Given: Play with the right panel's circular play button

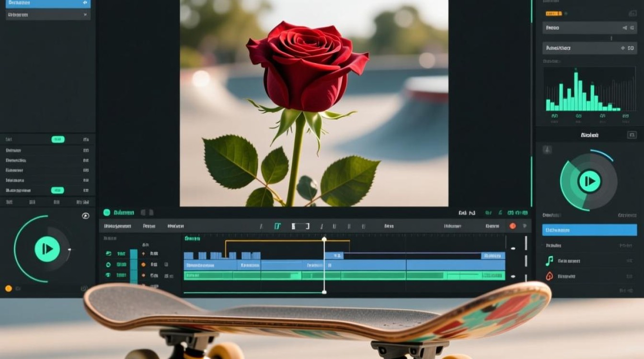Looking at the screenshot, I should coord(589,181).
